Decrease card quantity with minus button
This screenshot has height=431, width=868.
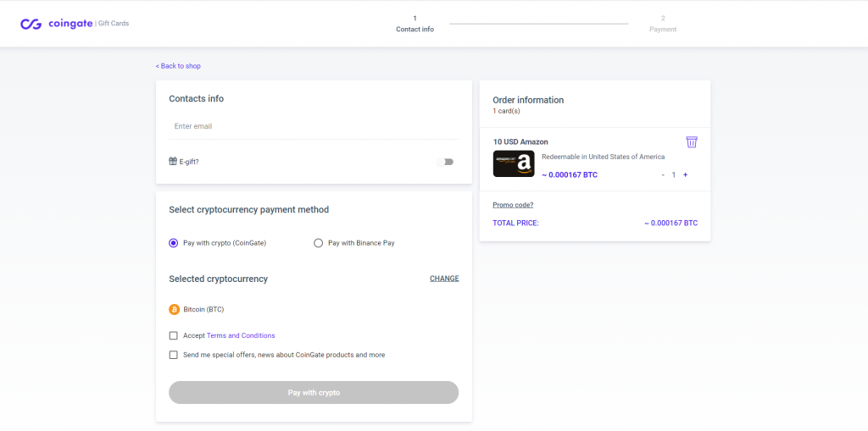tap(663, 174)
